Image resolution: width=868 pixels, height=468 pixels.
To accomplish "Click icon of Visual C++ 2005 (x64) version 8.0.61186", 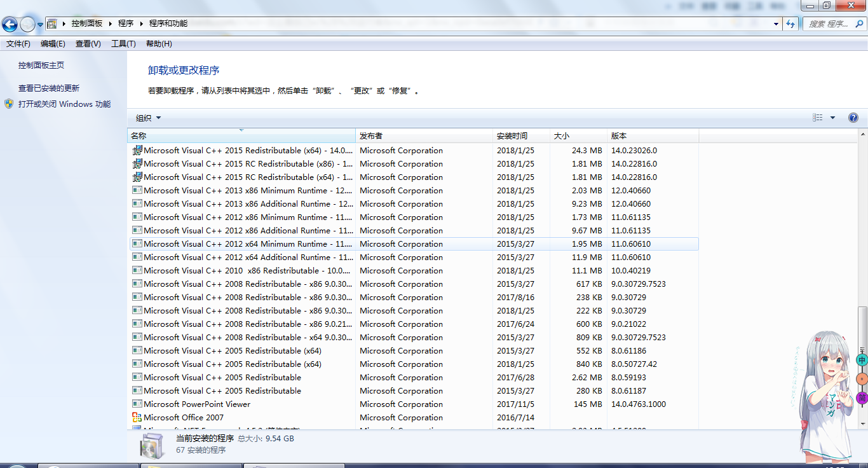I will pyautogui.click(x=137, y=351).
